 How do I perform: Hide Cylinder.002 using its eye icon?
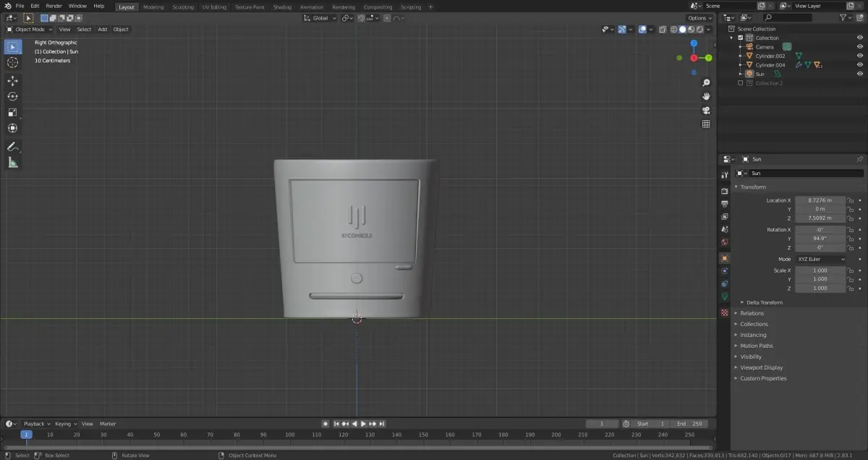860,56
